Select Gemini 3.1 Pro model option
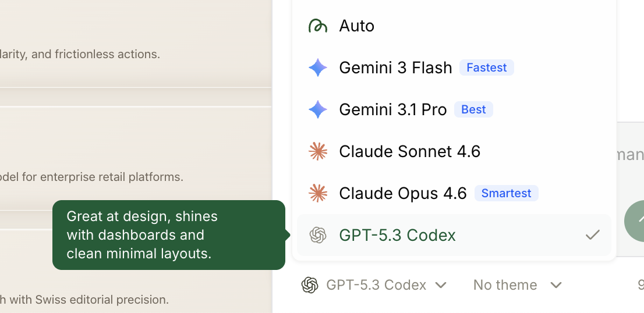 click(392, 109)
